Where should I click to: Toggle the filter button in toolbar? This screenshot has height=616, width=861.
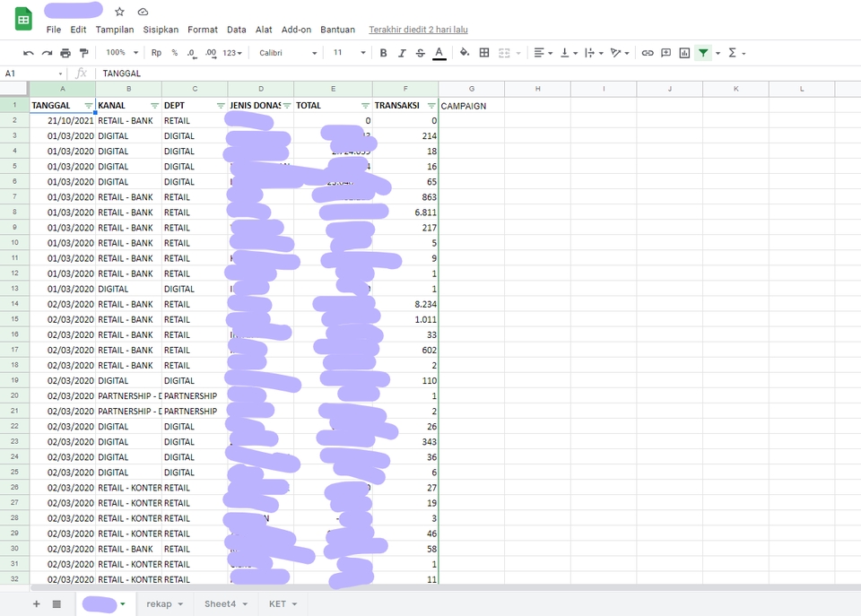tap(703, 53)
